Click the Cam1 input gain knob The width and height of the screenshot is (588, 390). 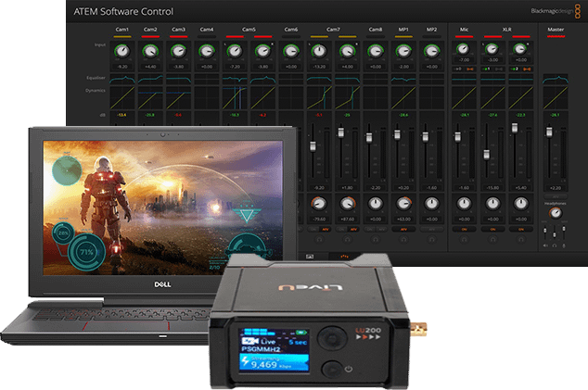122,51
